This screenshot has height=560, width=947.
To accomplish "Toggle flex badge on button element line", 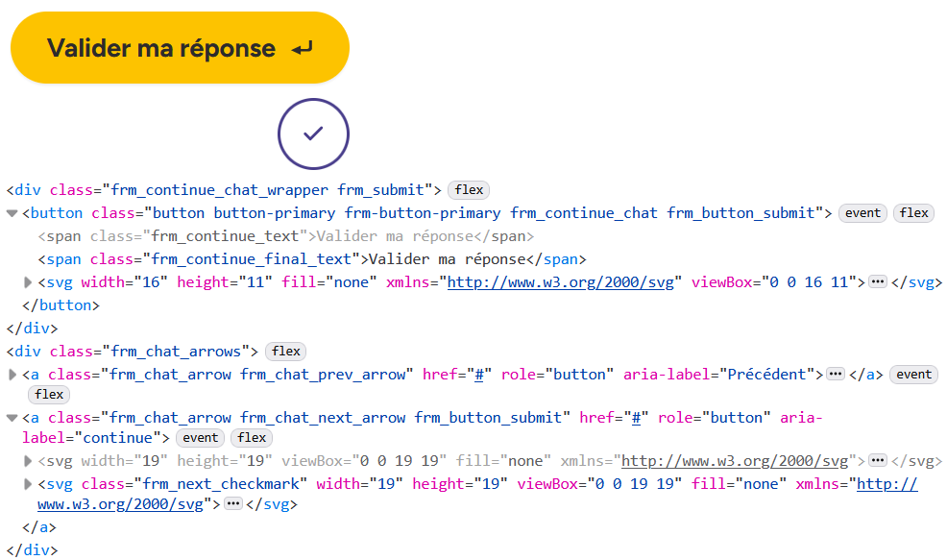I will click(x=913, y=213).
